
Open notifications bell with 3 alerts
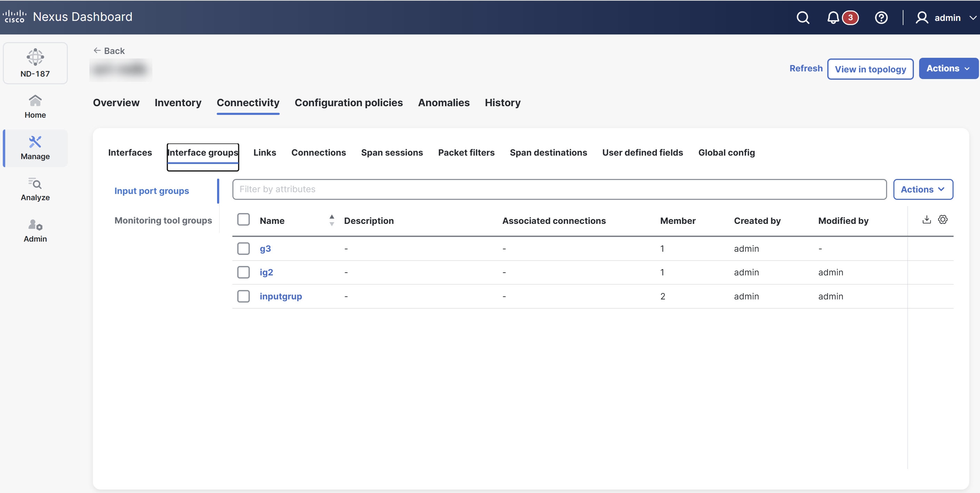(833, 17)
